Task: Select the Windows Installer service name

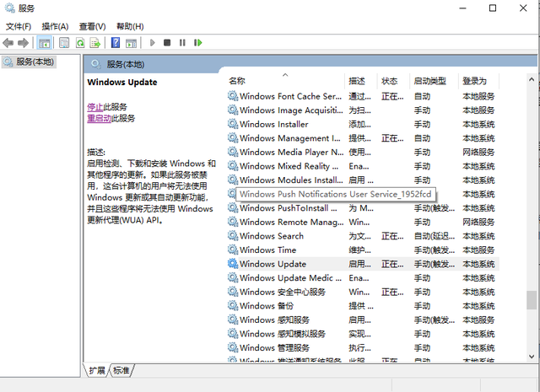Action: 273,124
